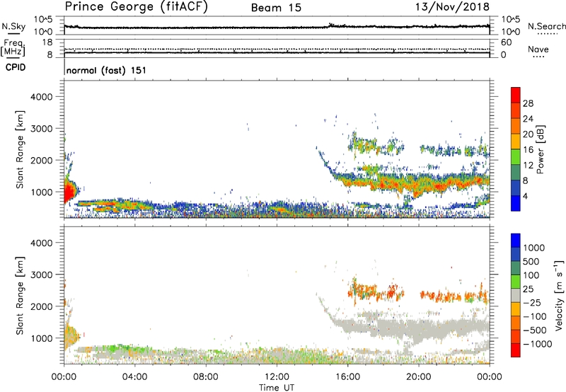566x392 pixels.
Task: Click the '3000' tick on velocity panel
Action: (x=41, y=275)
